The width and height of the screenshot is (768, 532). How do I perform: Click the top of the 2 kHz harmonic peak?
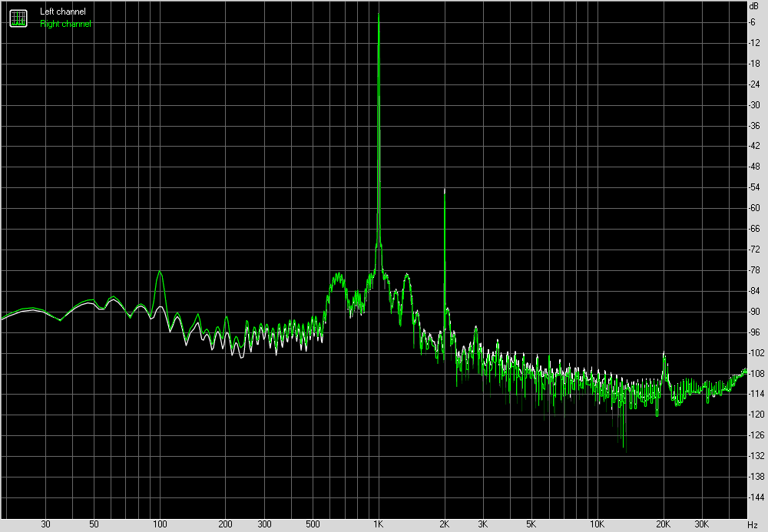pyautogui.click(x=445, y=189)
